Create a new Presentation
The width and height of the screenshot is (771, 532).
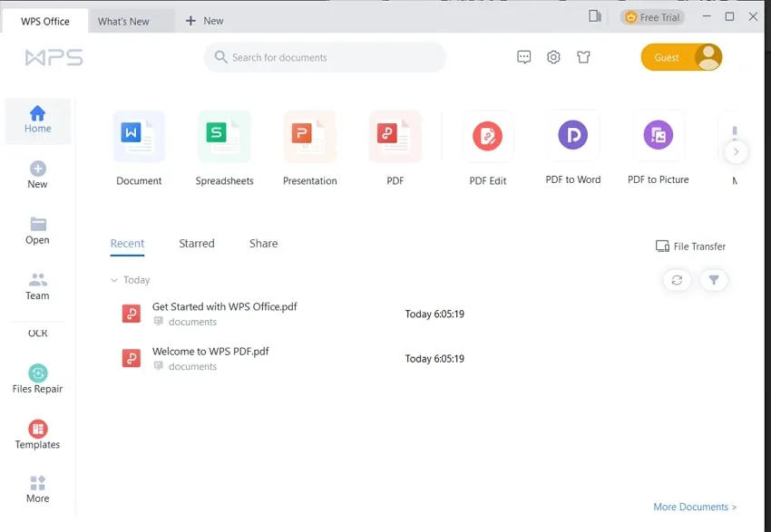(x=310, y=149)
